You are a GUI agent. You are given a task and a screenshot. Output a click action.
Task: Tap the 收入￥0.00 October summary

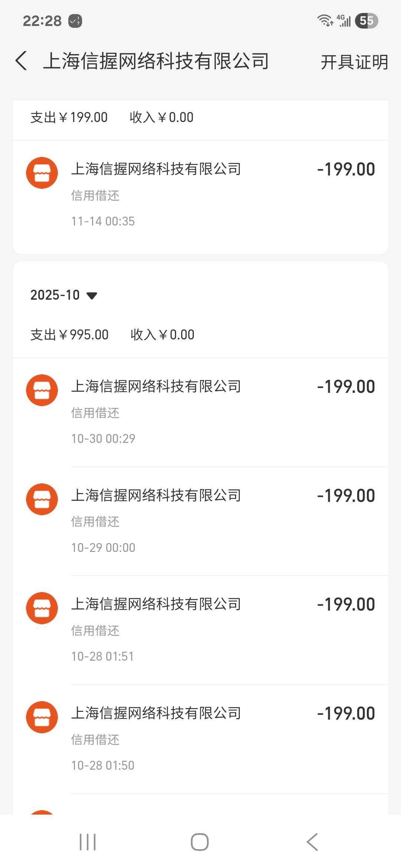point(162,335)
